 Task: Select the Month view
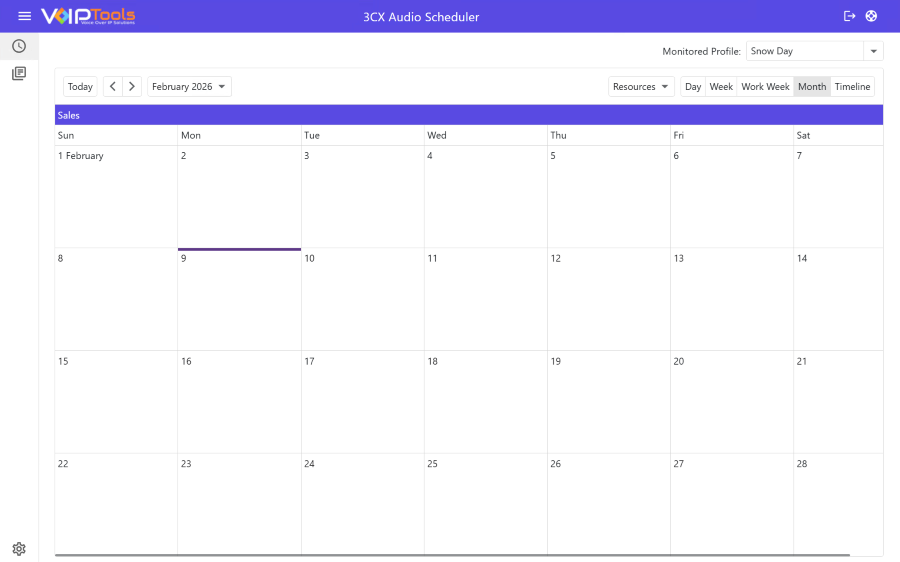coord(812,87)
